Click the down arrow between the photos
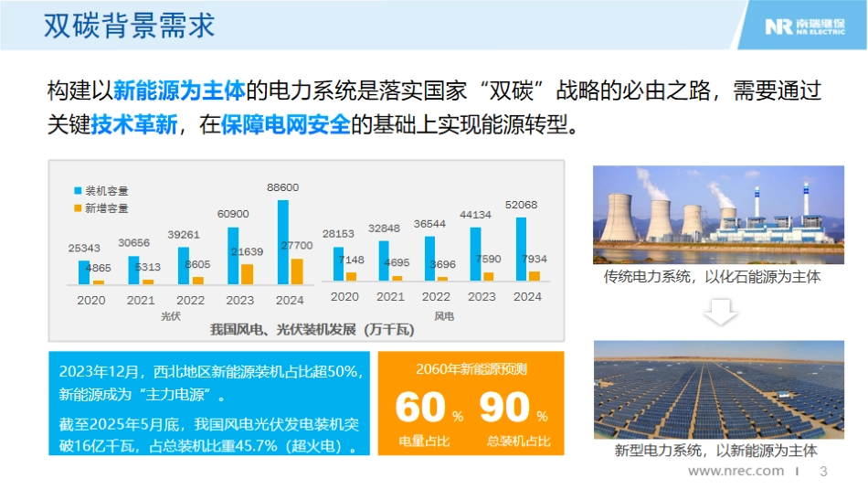868x489 pixels. (720, 313)
